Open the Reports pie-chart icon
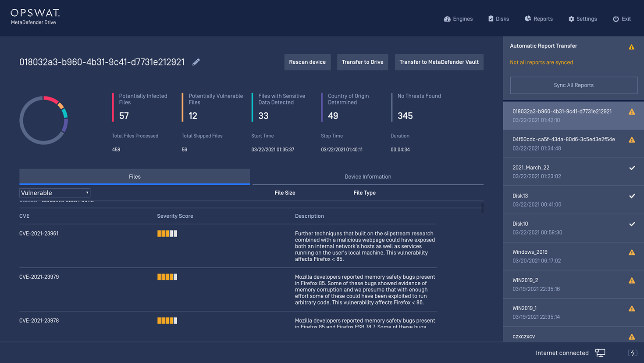The image size is (644, 363). click(x=528, y=18)
